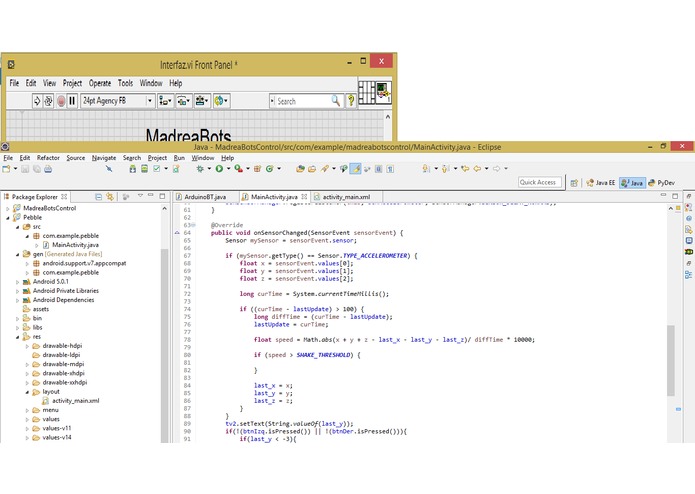Open Operate menu in LabVIEW
The width and height of the screenshot is (695, 494).
coord(100,83)
